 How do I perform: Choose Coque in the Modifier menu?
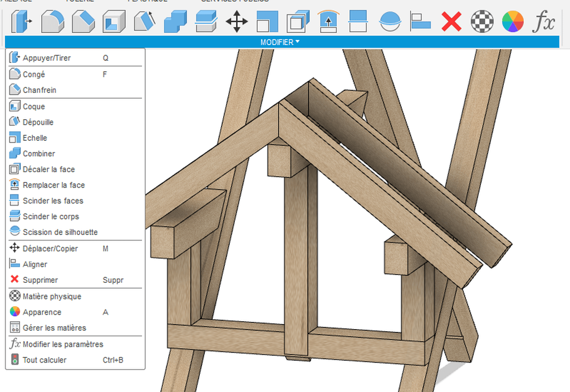point(75,106)
